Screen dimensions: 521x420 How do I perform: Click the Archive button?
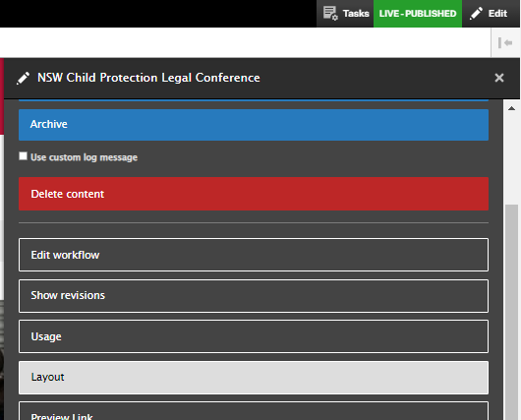coord(254,124)
